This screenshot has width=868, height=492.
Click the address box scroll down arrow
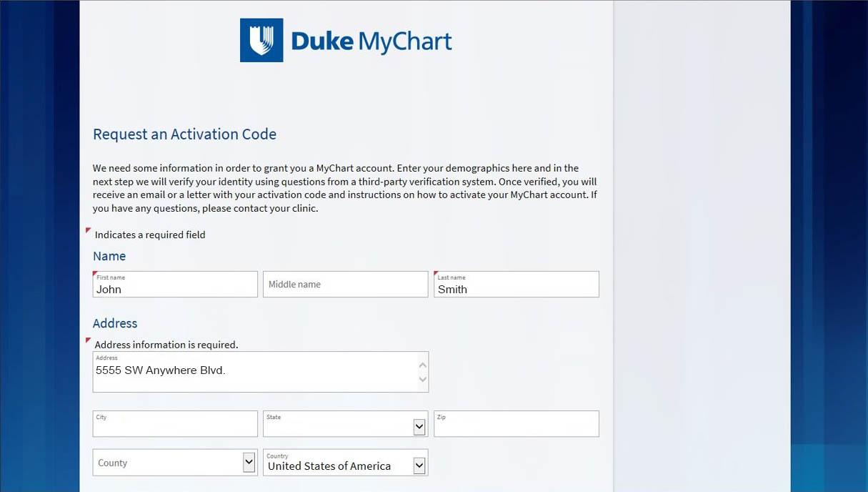(422, 379)
